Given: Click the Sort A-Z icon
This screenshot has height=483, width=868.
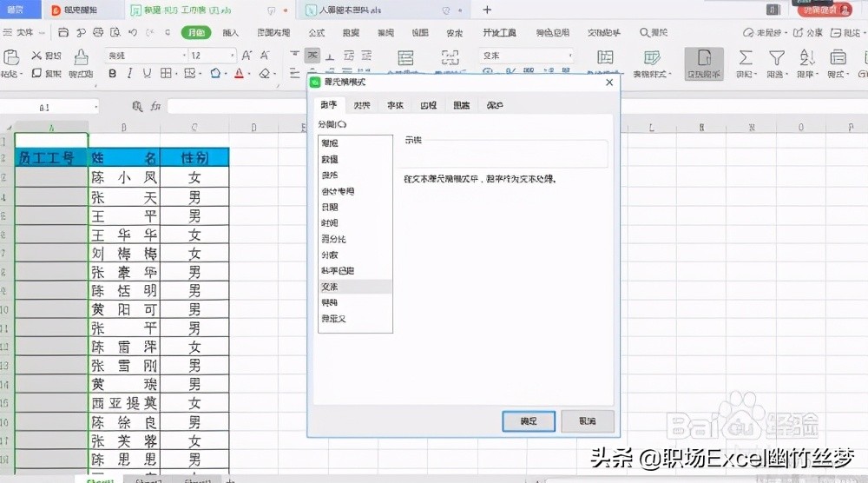Looking at the screenshot, I should tap(806, 57).
